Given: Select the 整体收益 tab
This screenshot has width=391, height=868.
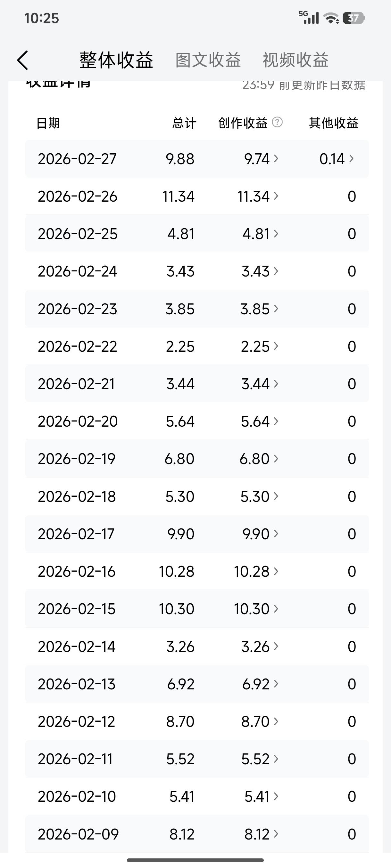Looking at the screenshot, I should pos(116,60).
